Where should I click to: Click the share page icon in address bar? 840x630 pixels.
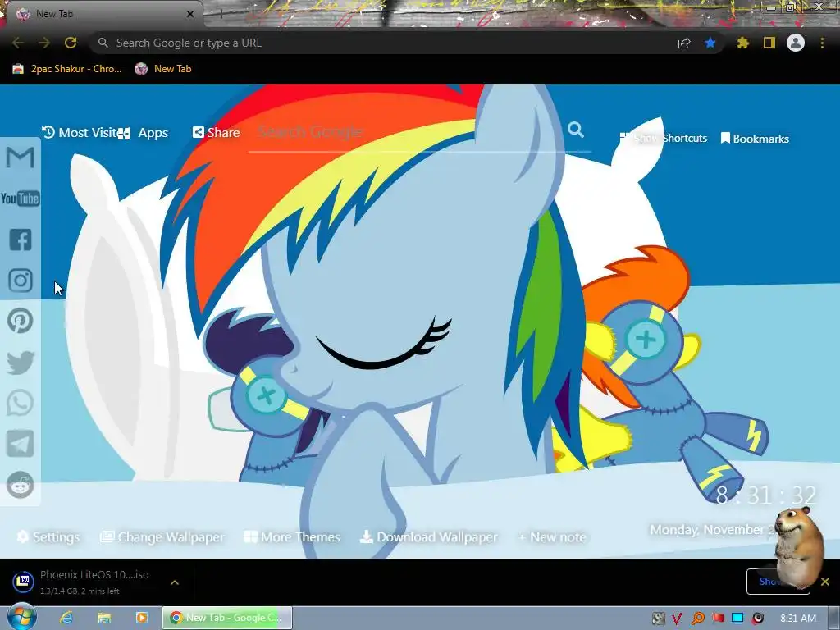tap(684, 43)
